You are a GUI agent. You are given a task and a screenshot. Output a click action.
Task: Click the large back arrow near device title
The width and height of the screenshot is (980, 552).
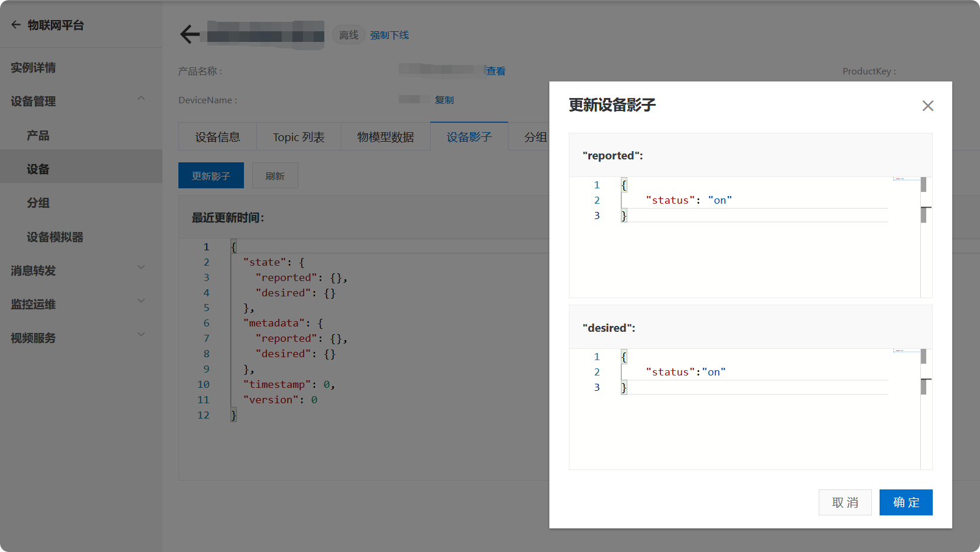coord(190,34)
